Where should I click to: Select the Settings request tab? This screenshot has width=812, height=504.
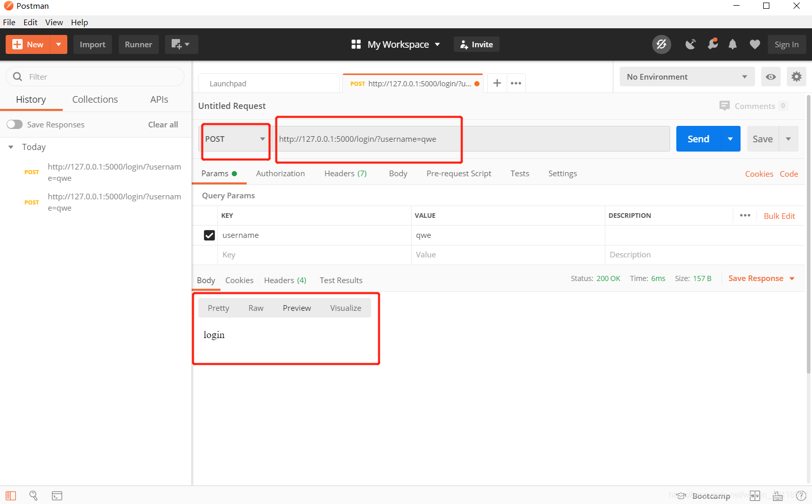tap(562, 174)
